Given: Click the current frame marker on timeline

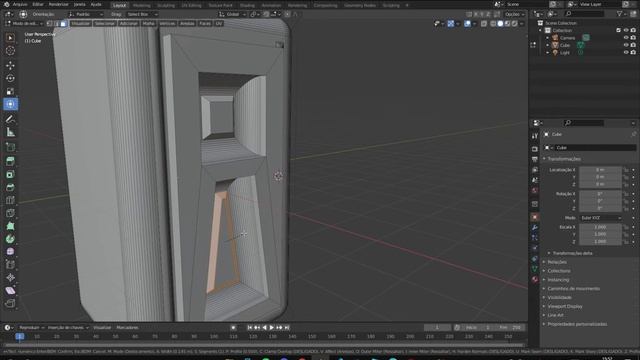Looking at the screenshot, I should coord(19,337).
